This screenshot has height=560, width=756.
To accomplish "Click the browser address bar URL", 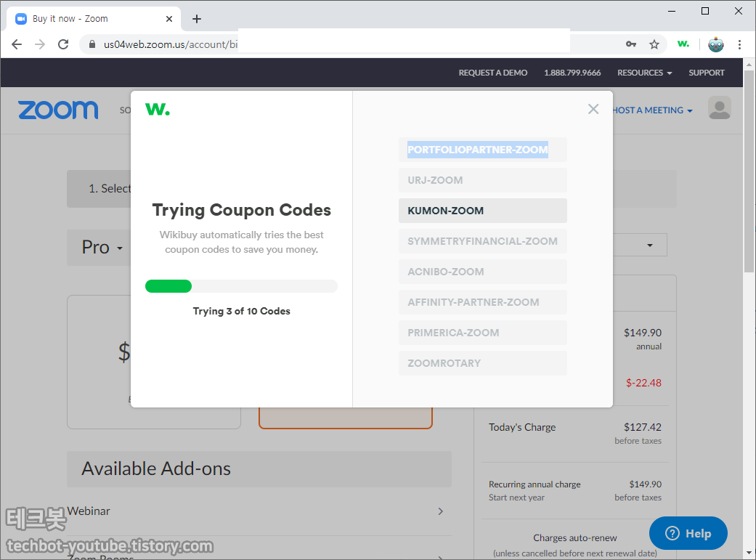I will [x=170, y=44].
